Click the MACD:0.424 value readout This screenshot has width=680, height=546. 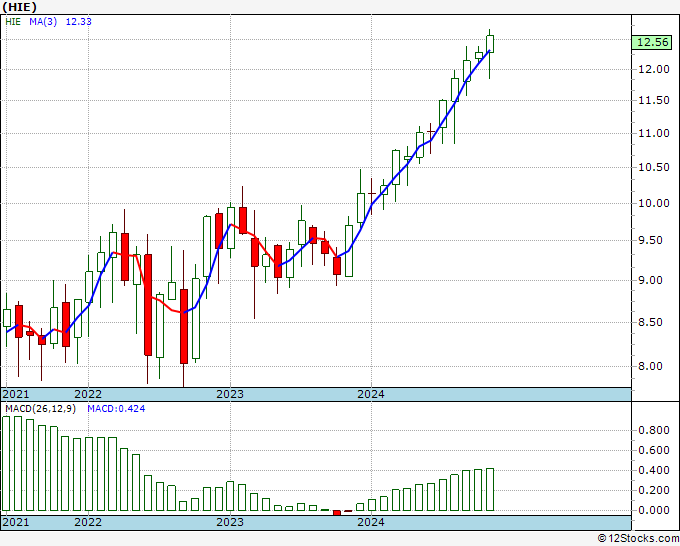(116, 409)
